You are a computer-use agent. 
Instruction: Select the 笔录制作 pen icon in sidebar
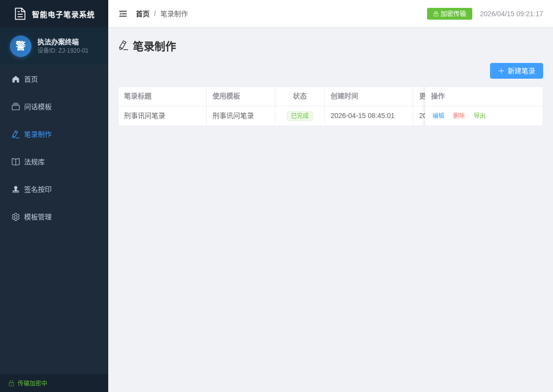click(x=15, y=134)
